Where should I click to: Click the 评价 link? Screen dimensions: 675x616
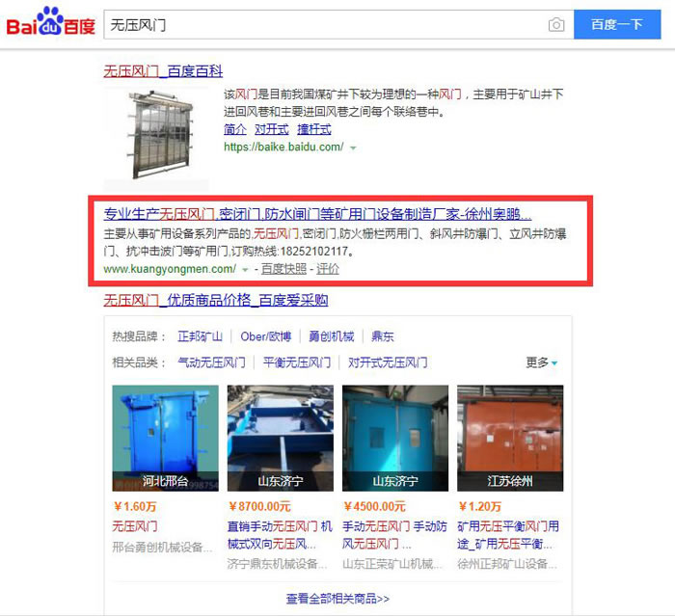(x=328, y=269)
